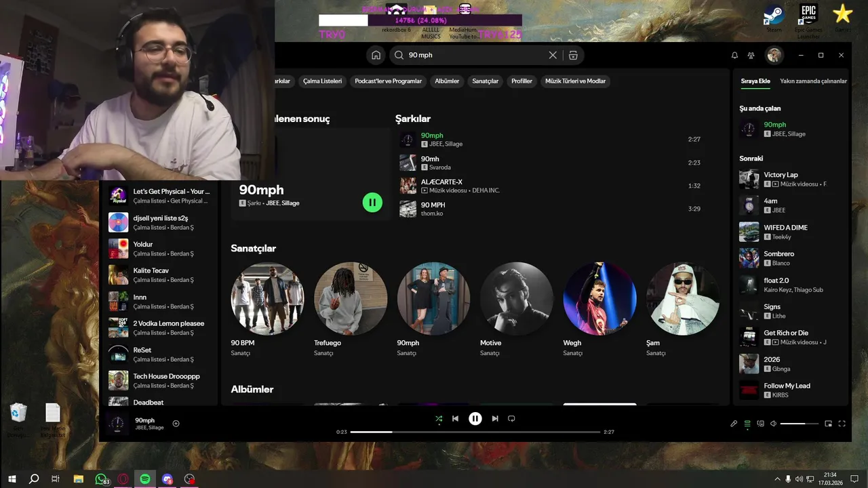Open the Yoldur playlist
Image resolution: width=868 pixels, height=488 pixels.
[x=159, y=249]
